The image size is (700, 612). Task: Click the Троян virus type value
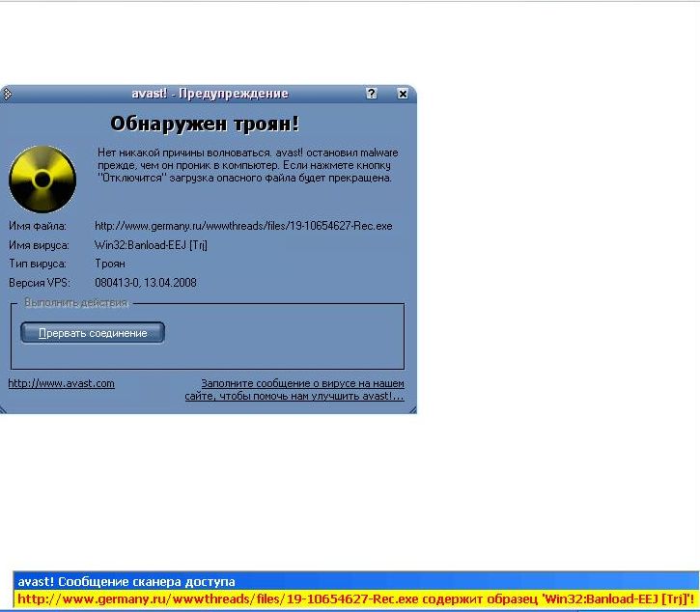tap(110, 264)
